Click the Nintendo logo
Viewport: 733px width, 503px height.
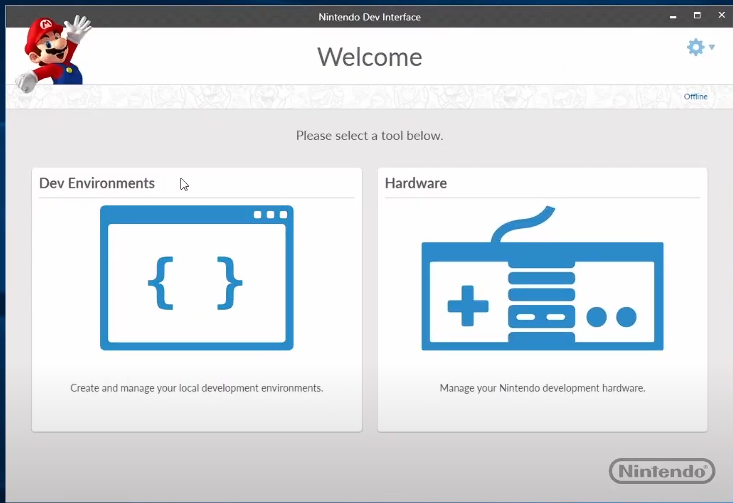(x=661, y=470)
